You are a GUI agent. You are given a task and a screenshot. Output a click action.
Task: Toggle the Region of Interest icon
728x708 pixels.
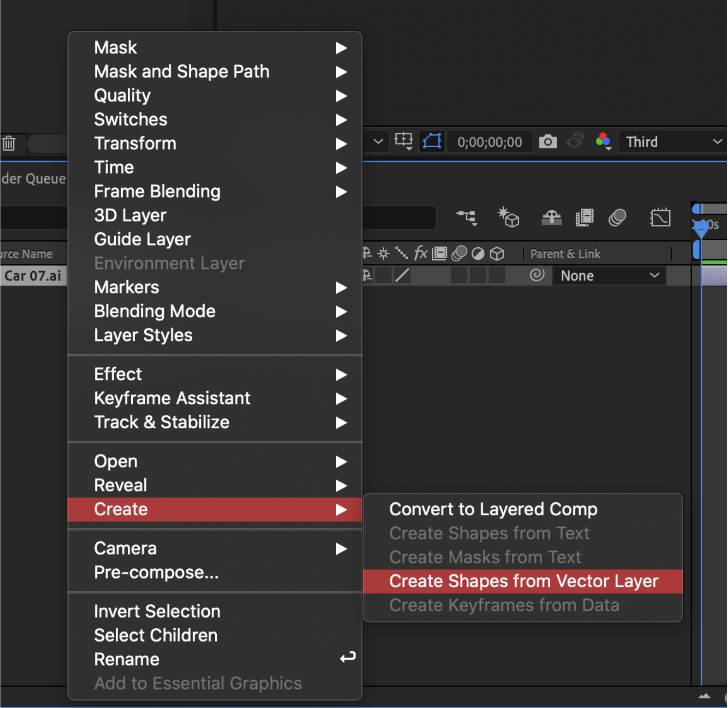[x=403, y=141]
